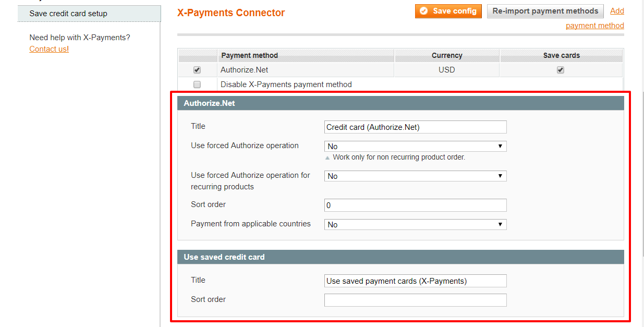Toggle the Save cards checkbox for Authorize.Net

point(561,70)
